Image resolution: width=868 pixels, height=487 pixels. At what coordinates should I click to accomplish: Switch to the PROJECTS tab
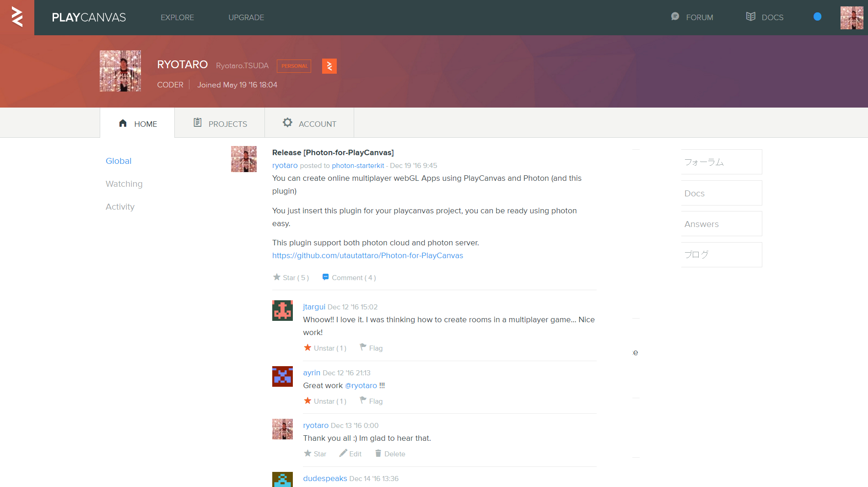(220, 123)
